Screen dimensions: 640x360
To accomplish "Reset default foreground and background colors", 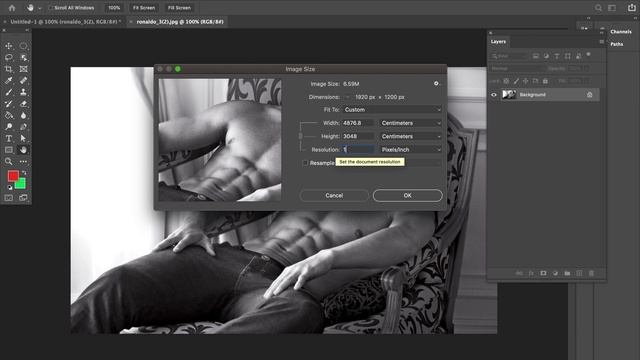I will 10,187.
